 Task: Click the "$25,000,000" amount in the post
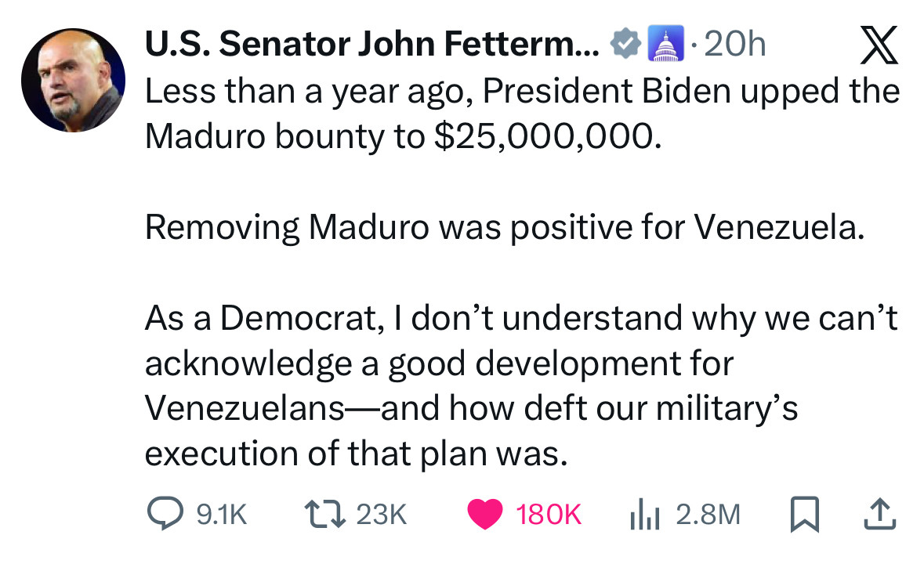[542, 136]
